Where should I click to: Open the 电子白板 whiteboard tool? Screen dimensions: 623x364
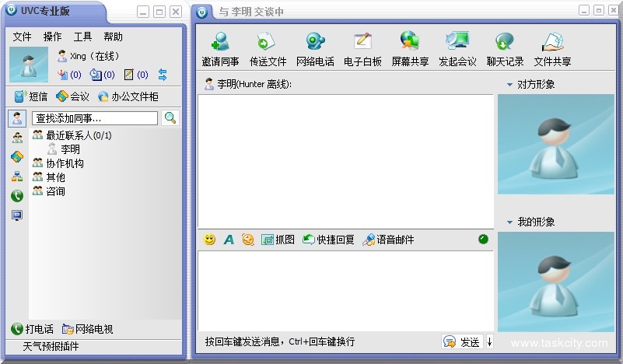[x=362, y=49]
